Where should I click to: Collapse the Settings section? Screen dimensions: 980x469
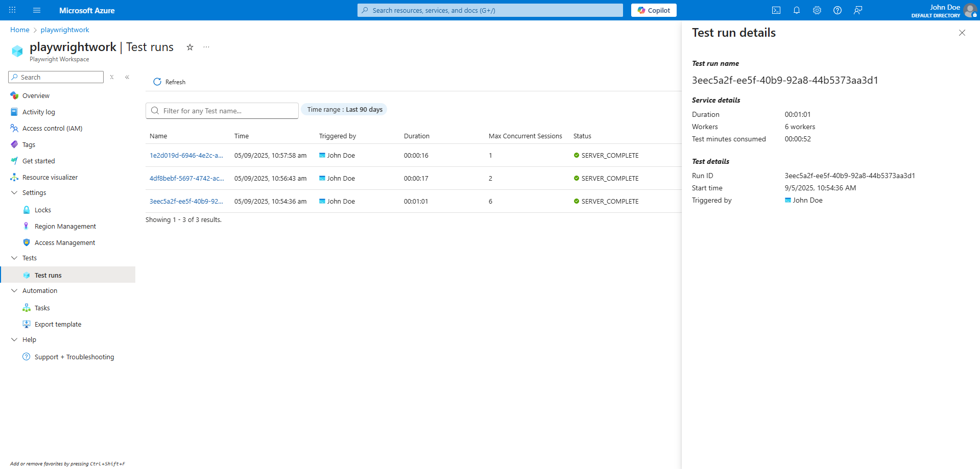coord(14,192)
